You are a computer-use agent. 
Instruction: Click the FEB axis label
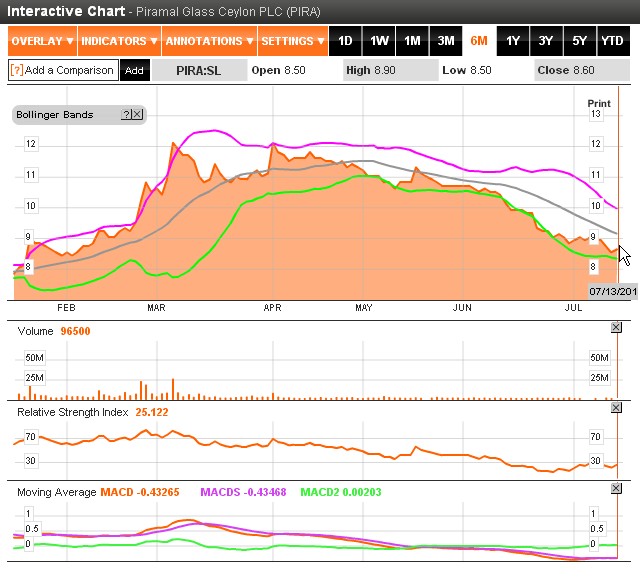[x=66, y=308]
